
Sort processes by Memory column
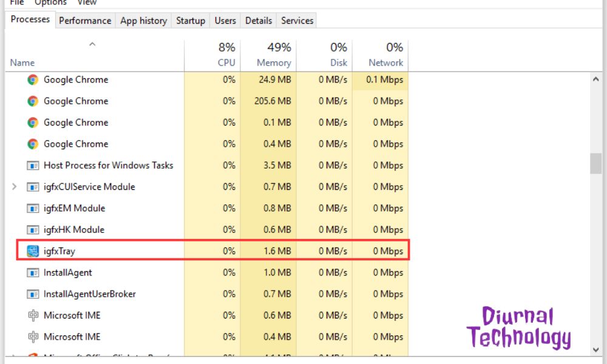click(x=273, y=55)
